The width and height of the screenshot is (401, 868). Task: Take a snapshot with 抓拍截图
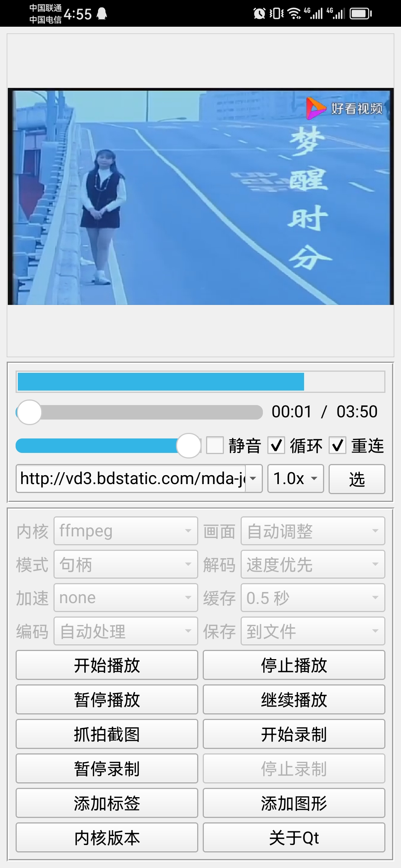point(107,734)
